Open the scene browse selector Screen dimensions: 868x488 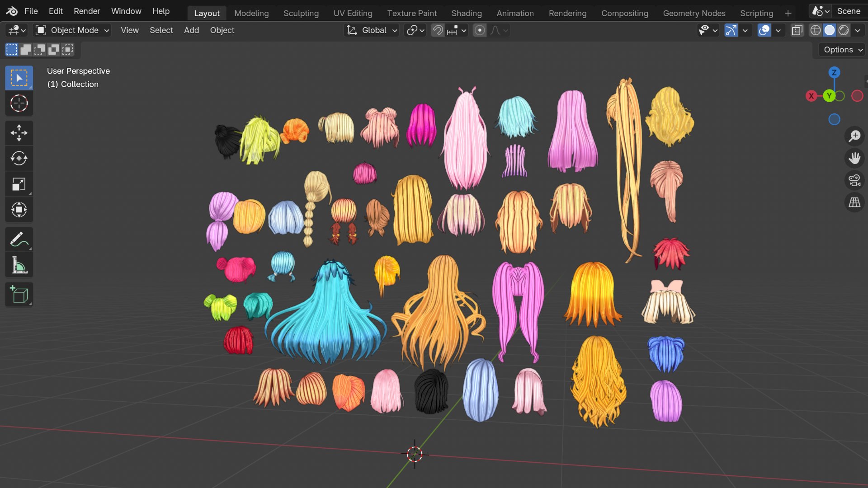[x=820, y=11]
